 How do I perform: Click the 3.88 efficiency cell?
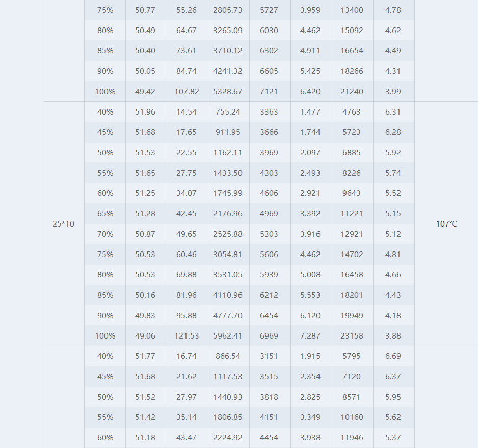click(394, 335)
